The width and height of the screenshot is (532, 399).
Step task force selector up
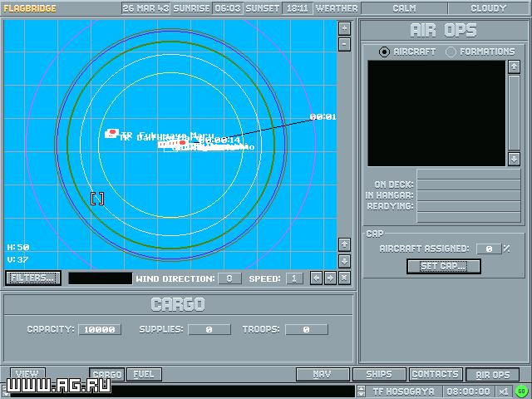tap(361, 388)
